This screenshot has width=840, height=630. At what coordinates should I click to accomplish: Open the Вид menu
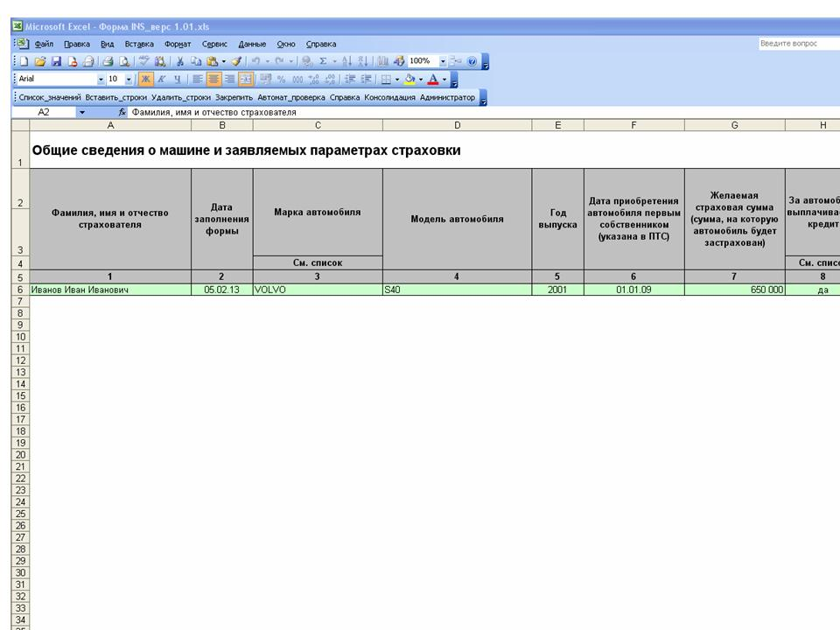(107, 44)
